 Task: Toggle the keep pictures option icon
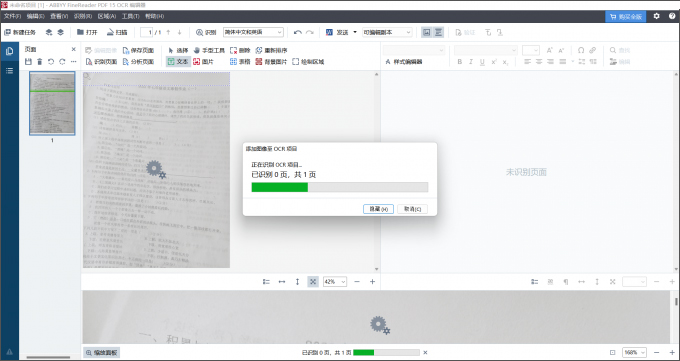click(x=427, y=33)
